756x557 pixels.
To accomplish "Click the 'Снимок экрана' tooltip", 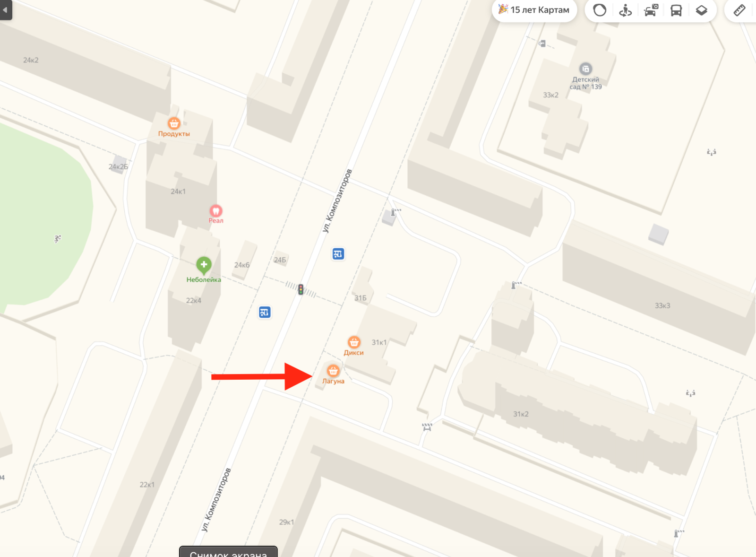I will [228, 552].
